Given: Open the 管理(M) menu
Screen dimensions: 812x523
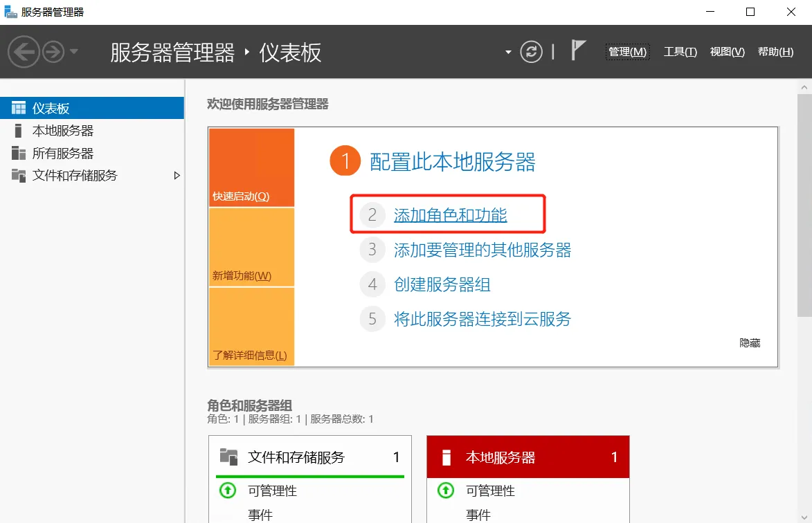Looking at the screenshot, I should click(627, 51).
